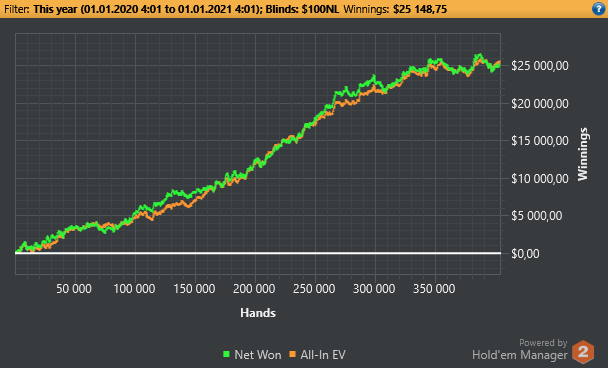The image size is (608, 368).
Task: Click the 150 000 hands axis label
Action: click(194, 289)
